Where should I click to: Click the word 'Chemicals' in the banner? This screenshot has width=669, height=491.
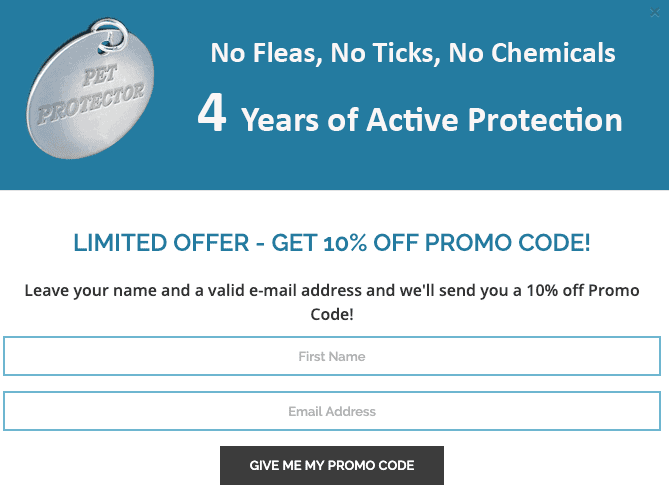pyautogui.click(x=553, y=53)
